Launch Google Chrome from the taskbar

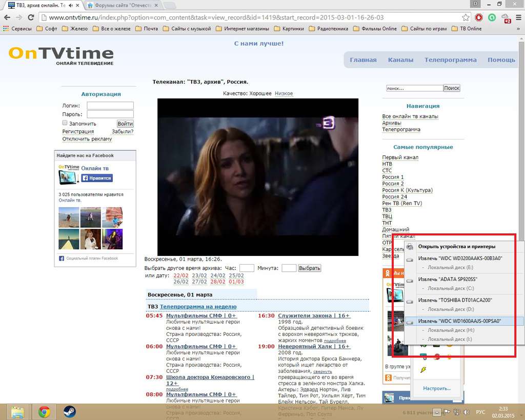tap(44, 412)
